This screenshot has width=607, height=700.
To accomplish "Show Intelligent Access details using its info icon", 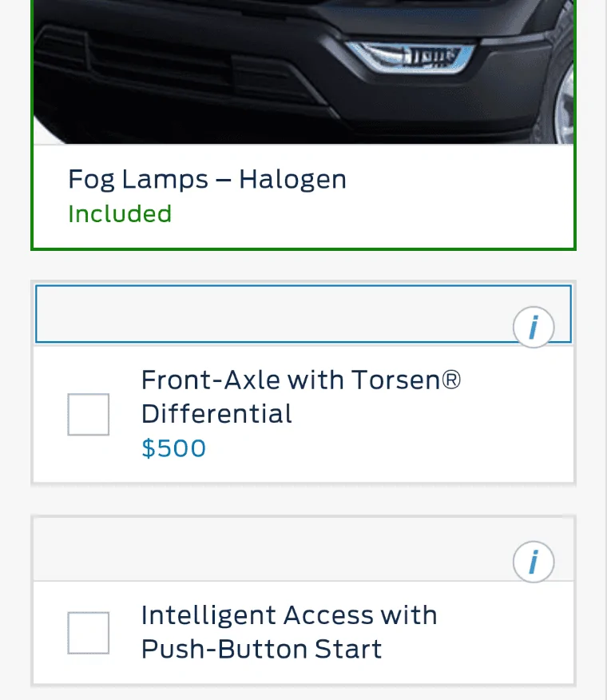I will click(534, 562).
